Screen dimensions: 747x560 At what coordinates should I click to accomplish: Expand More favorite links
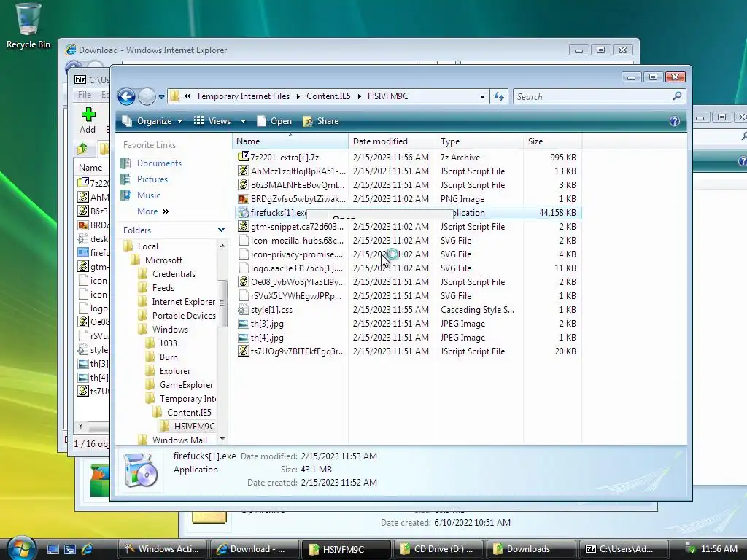(153, 211)
